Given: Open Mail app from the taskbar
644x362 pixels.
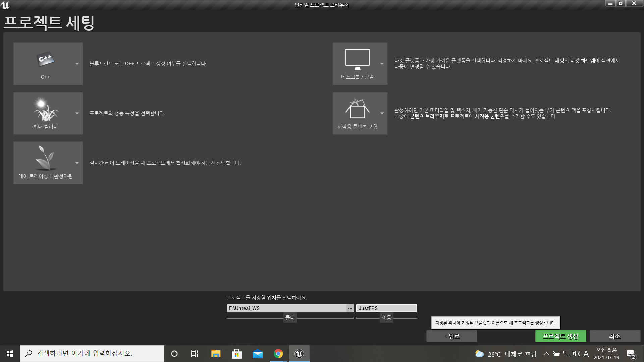Looking at the screenshot, I should coord(257,354).
